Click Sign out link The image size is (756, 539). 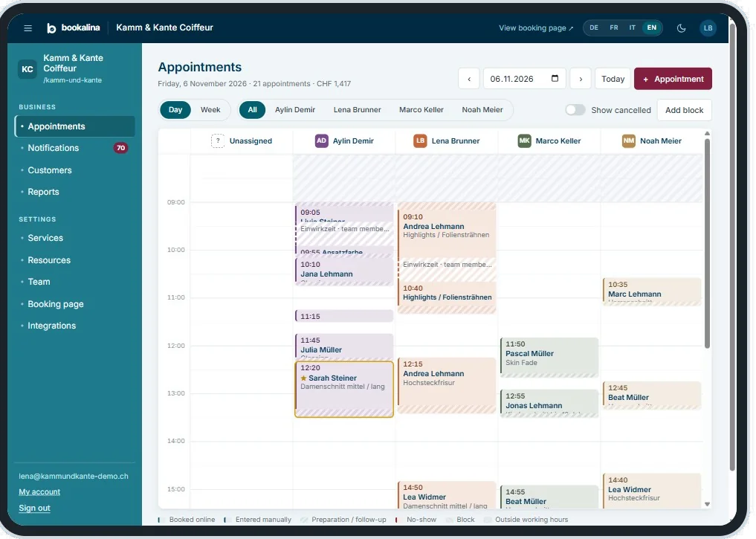[x=35, y=508]
